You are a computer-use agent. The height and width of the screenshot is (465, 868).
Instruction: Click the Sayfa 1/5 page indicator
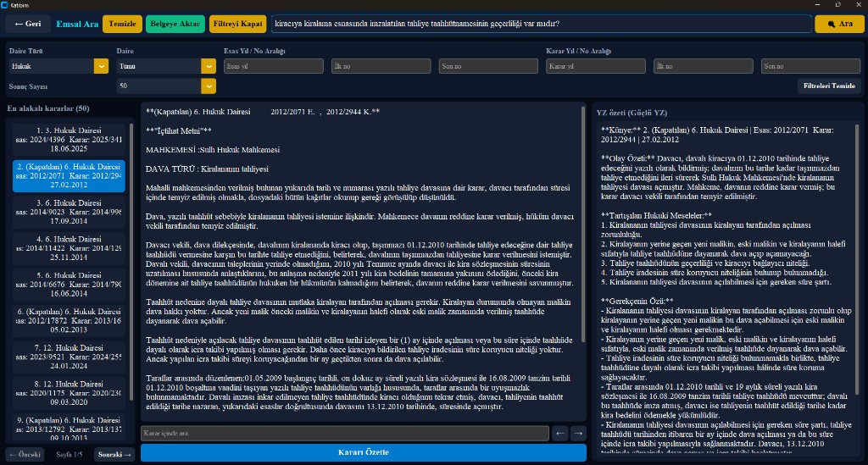[70, 455]
